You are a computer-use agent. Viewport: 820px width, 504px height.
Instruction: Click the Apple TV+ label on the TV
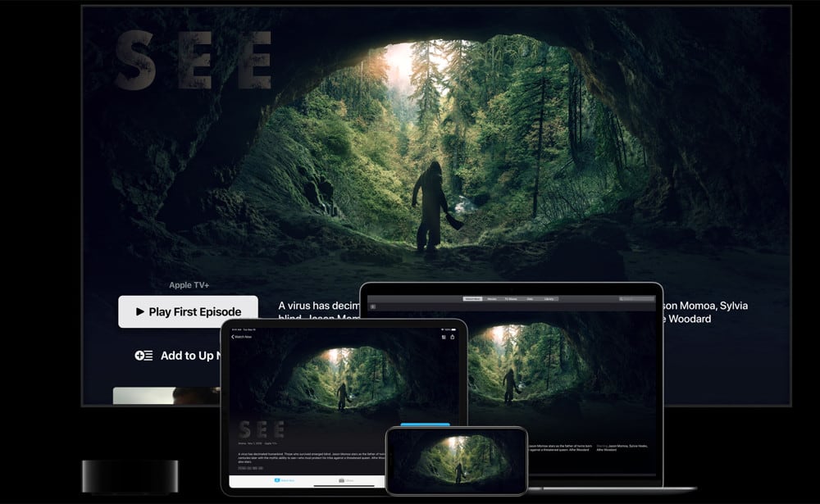189,285
